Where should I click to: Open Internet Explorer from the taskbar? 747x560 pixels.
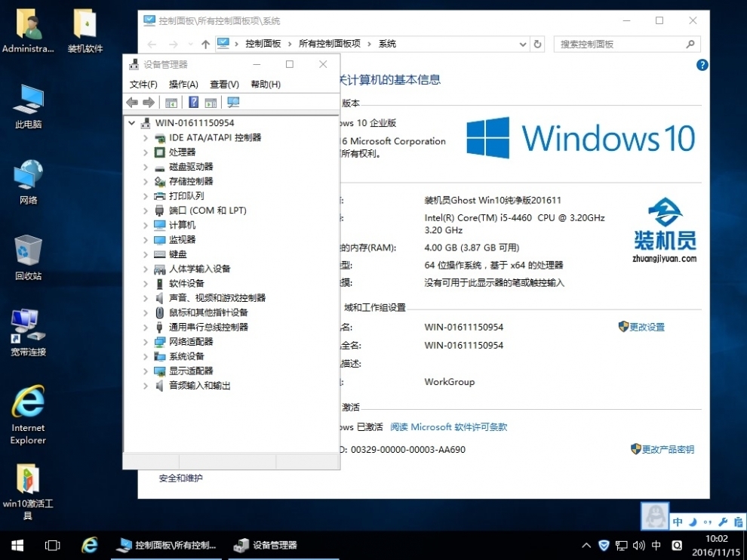(x=90, y=545)
